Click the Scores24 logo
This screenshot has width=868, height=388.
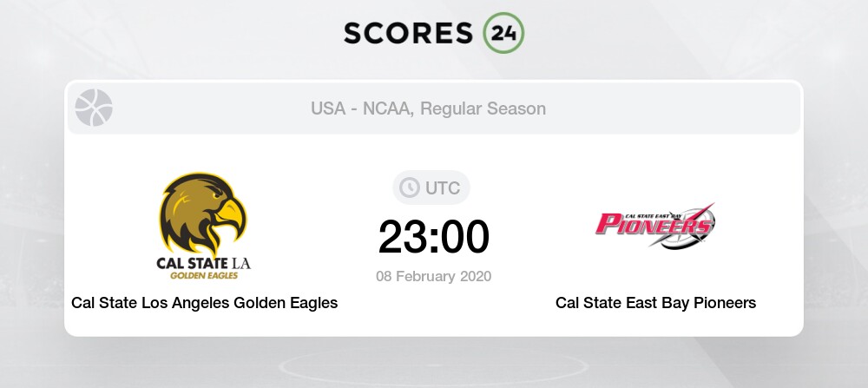coord(434,33)
